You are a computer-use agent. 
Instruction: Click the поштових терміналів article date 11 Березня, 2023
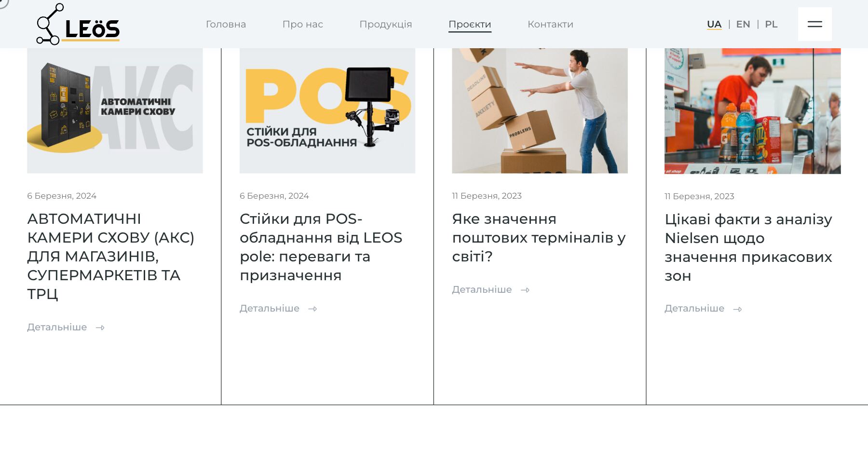coord(487,196)
